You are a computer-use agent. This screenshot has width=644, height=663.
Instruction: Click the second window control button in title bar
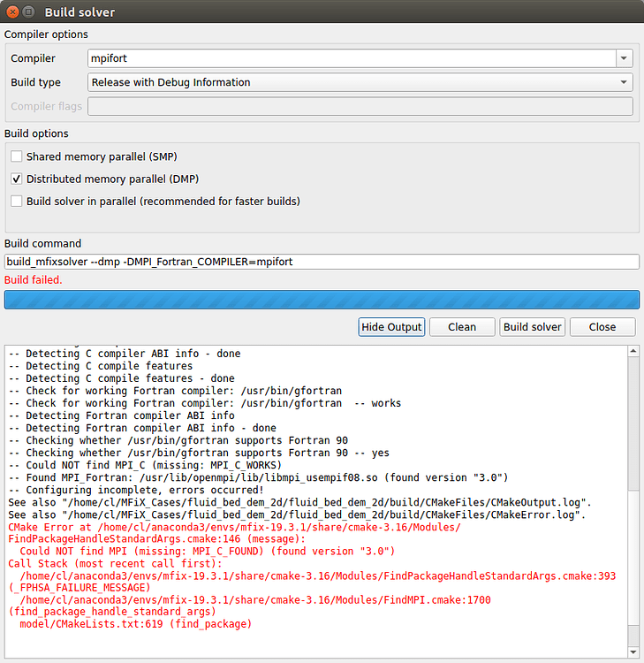click(x=28, y=12)
